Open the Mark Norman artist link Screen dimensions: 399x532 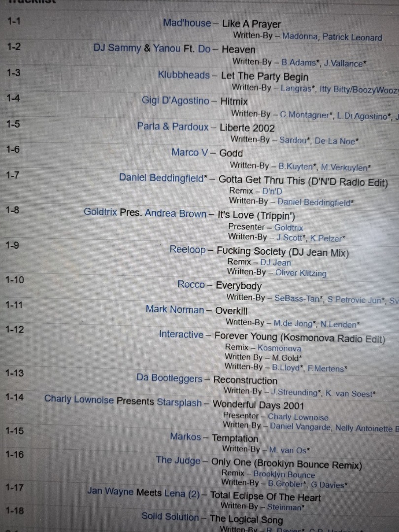coord(175,309)
